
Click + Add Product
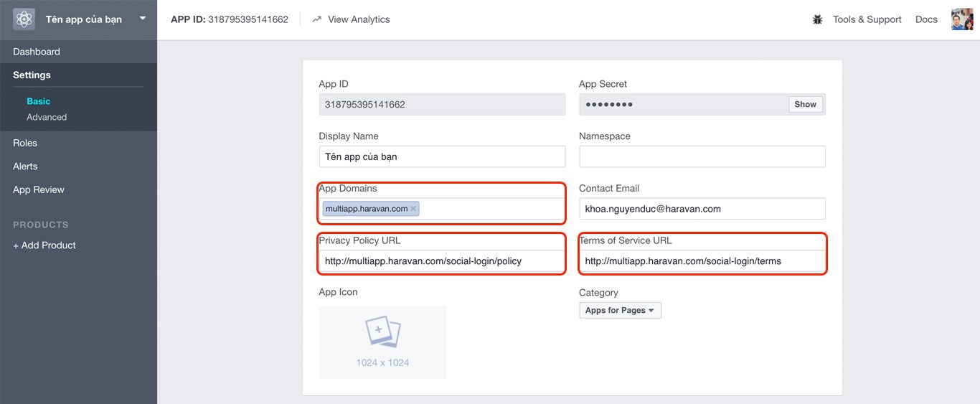[44, 245]
